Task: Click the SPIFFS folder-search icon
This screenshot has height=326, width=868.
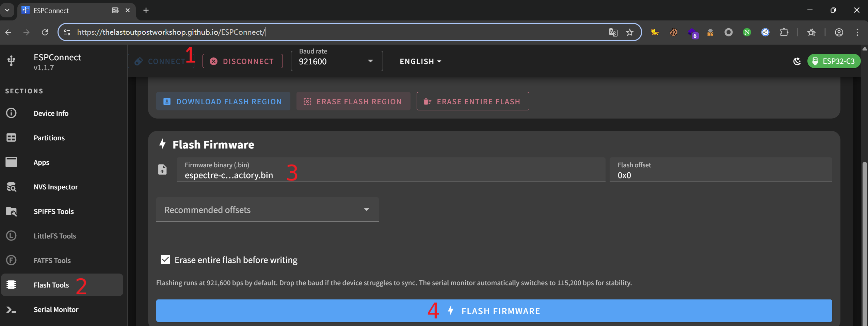Action: (11, 211)
